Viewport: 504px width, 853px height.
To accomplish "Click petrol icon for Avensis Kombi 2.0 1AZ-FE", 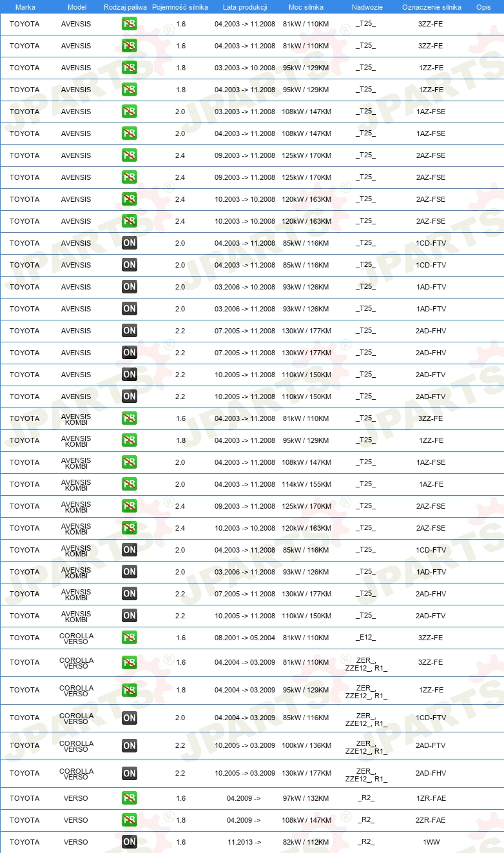I will point(130,484).
